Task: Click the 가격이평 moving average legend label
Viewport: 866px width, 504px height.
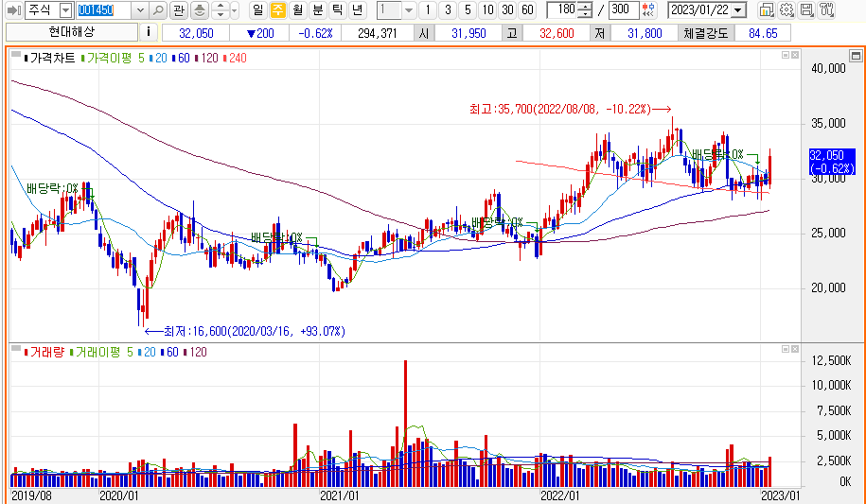Action: [x=109, y=58]
